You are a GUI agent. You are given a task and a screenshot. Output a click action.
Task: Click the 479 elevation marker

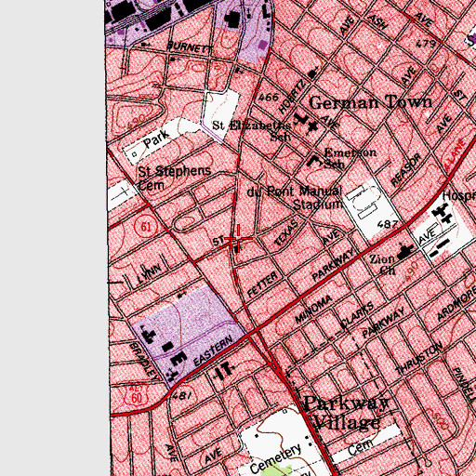tap(426, 43)
